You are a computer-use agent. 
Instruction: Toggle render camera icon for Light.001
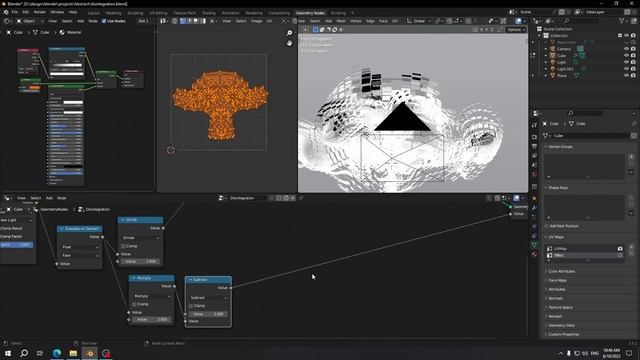(x=633, y=69)
